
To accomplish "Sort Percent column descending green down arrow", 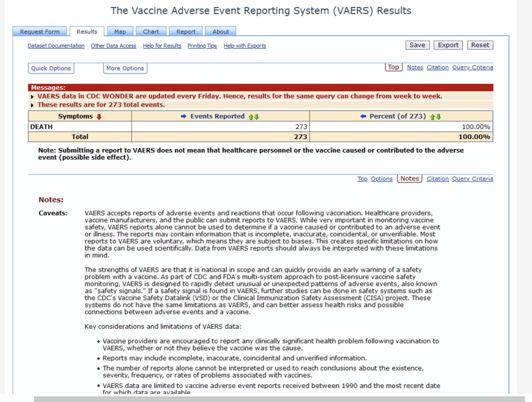I will coord(438,117).
